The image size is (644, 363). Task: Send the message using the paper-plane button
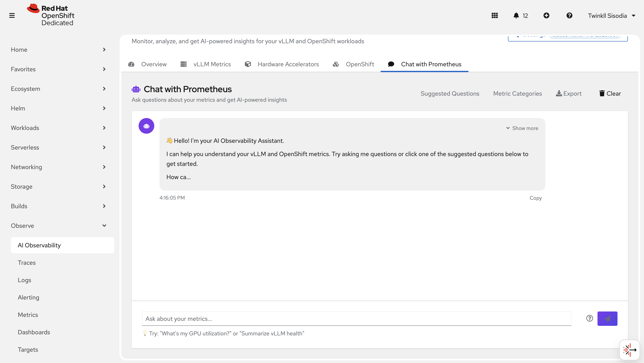click(x=607, y=318)
